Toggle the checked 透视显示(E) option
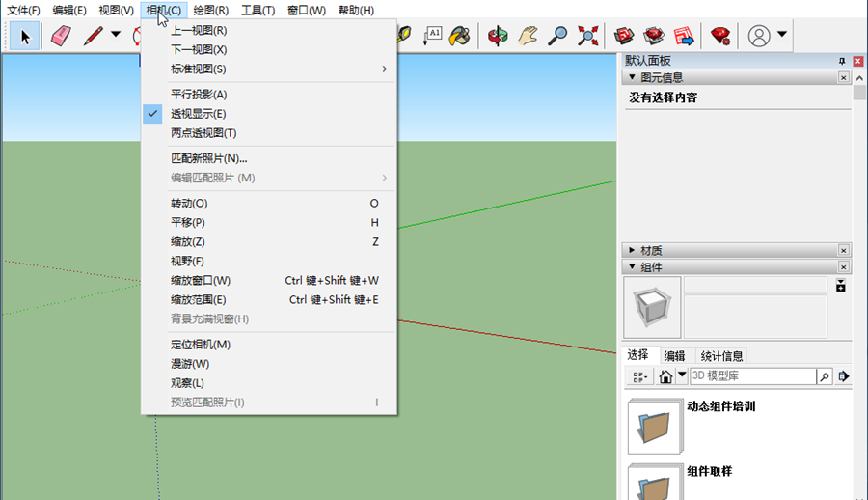 pos(269,114)
